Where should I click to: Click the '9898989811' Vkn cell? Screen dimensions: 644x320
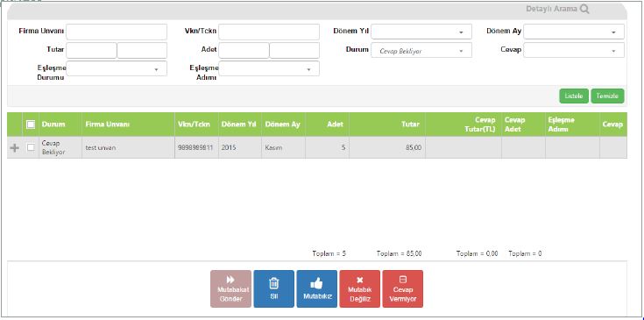(197, 147)
